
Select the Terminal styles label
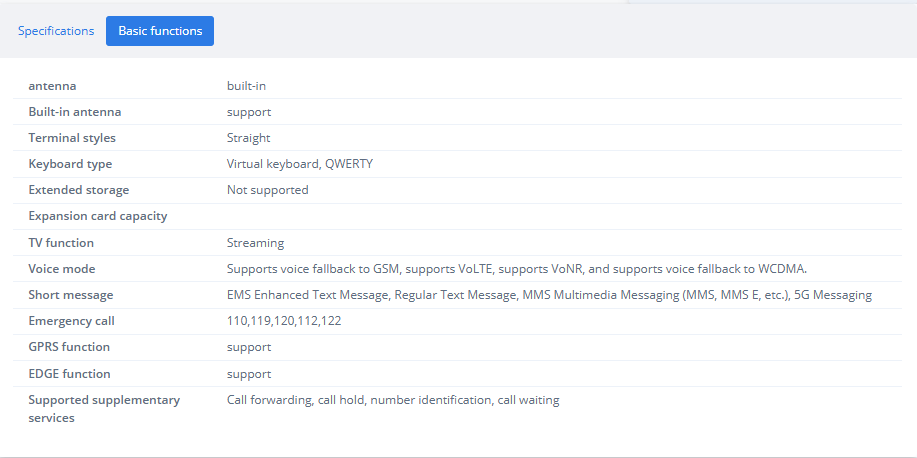click(72, 138)
